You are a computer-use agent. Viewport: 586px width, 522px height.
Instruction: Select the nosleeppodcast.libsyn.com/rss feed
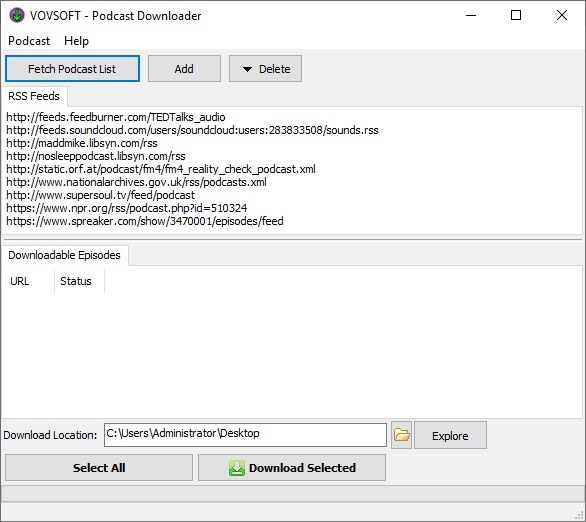tap(96, 156)
